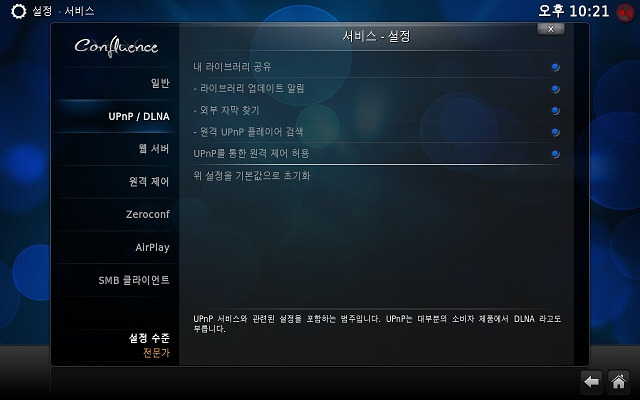Select the UPnP / DLNA category
This screenshot has height=400, width=640.
coord(116,116)
